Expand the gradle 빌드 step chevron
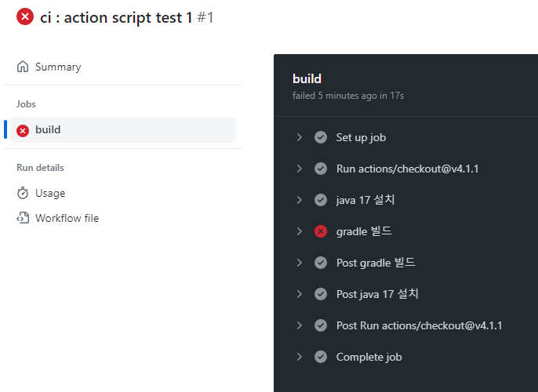The width and height of the screenshot is (538, 392). (x=299, y=231)
